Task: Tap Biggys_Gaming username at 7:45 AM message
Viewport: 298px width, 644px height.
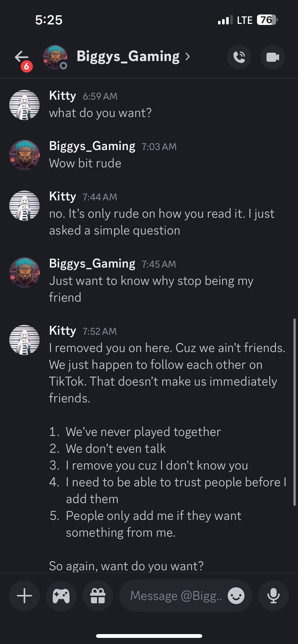Action: pyautogui.click(x=92, y=264)
